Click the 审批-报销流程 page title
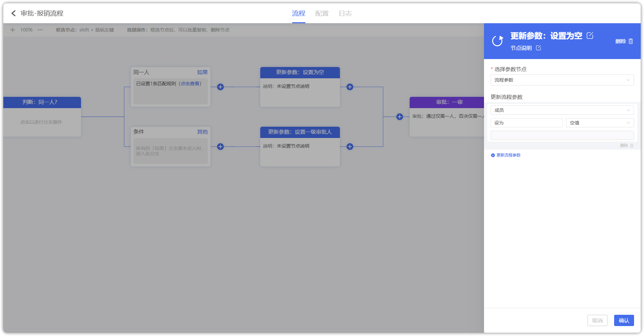The height and width of the screenshot is (336, 644). pyautogui.click(x=42, y=13)
